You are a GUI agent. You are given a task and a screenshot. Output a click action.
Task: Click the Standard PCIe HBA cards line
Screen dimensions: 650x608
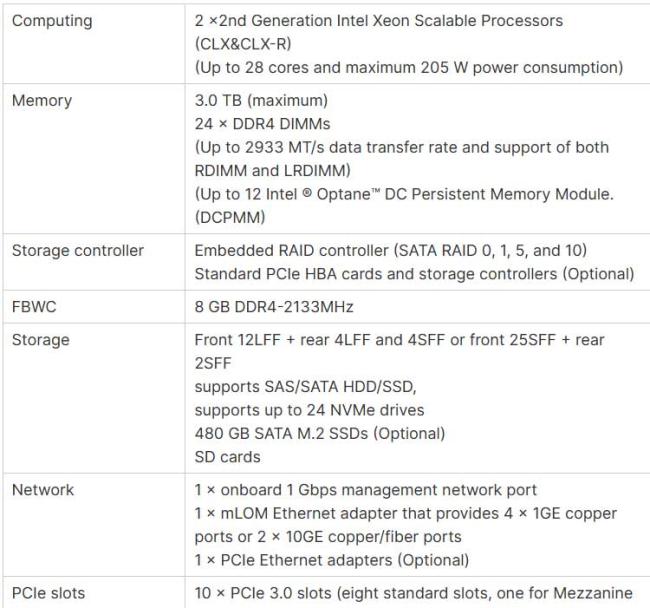[414, 274]
